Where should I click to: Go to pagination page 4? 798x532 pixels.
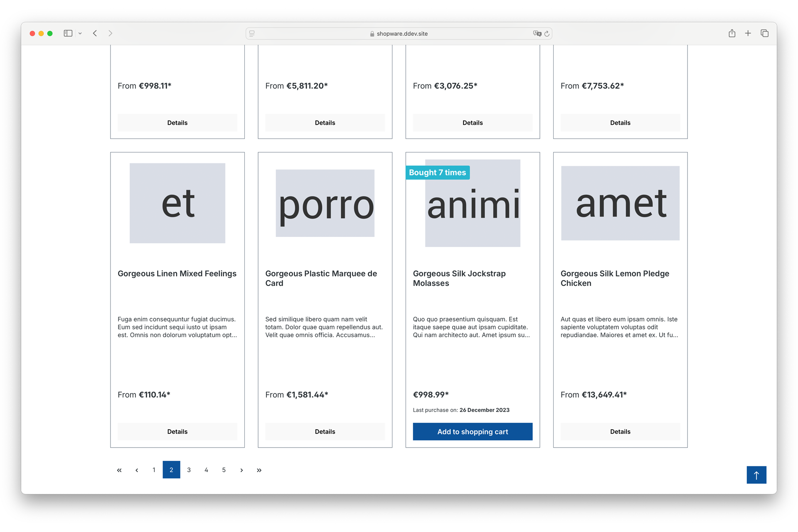point(206,470)
